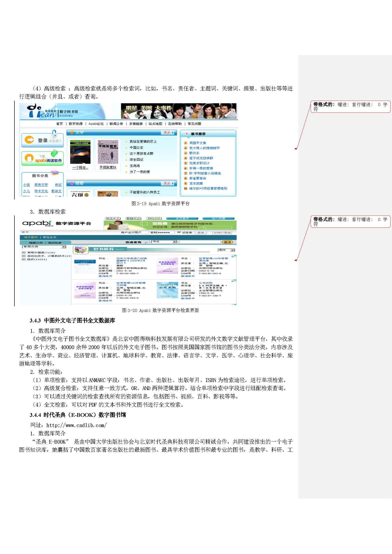Open the 图文 view mode dropdown
This screenshot has width=392, height=554.
(x=232, y=250)
